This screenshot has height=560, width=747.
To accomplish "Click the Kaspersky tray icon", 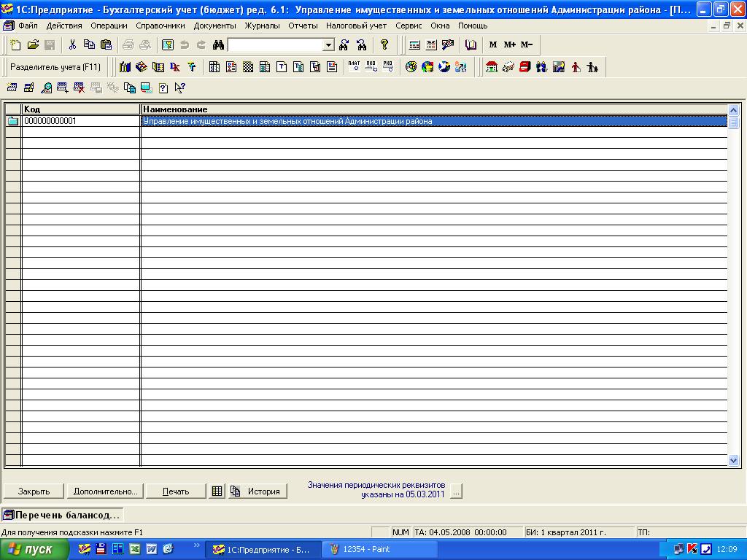I will coord(693,549).
